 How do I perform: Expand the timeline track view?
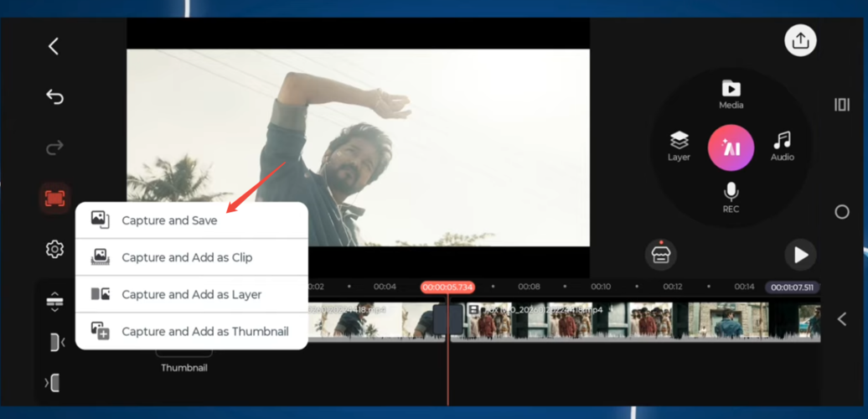coord(54,303)
